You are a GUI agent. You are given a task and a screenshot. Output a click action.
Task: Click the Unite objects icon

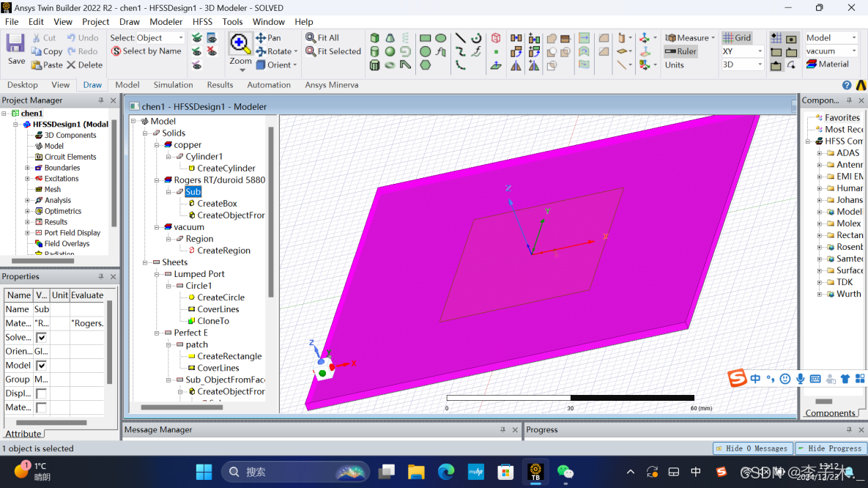click(x=552, y=37)
